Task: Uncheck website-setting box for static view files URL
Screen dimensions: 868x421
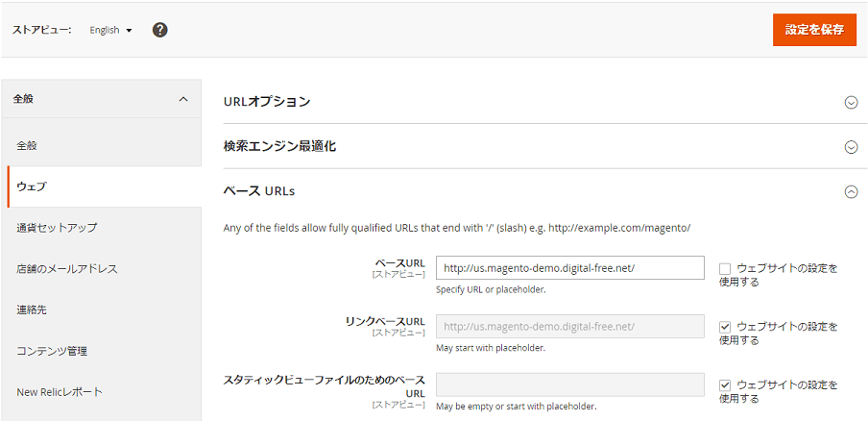Action: 725,385
